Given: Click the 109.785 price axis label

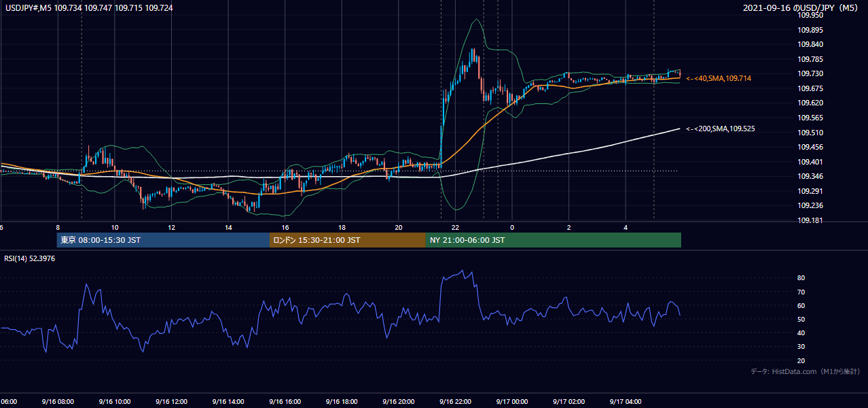Looking at the screenshot, I should pos(810,59).
